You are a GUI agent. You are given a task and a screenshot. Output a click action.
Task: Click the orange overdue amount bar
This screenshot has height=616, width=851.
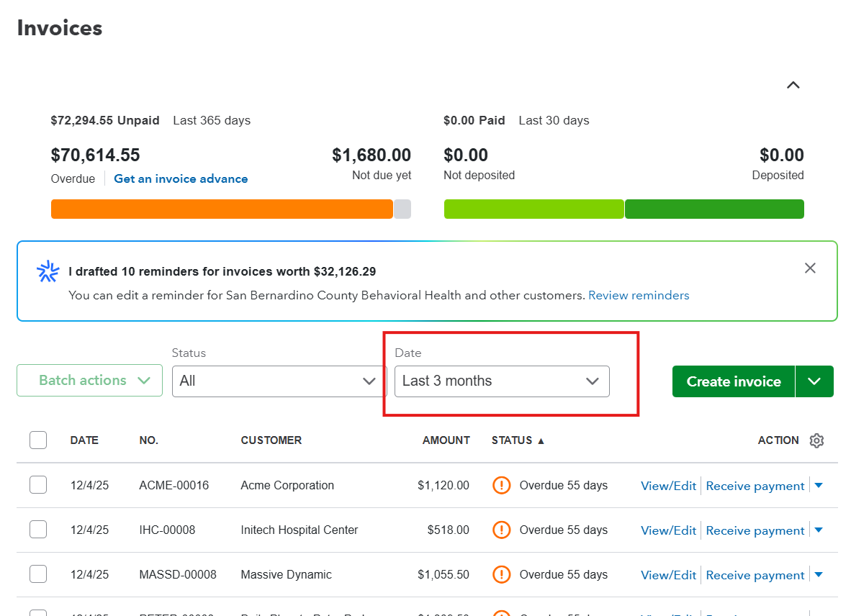pos(222,209)
